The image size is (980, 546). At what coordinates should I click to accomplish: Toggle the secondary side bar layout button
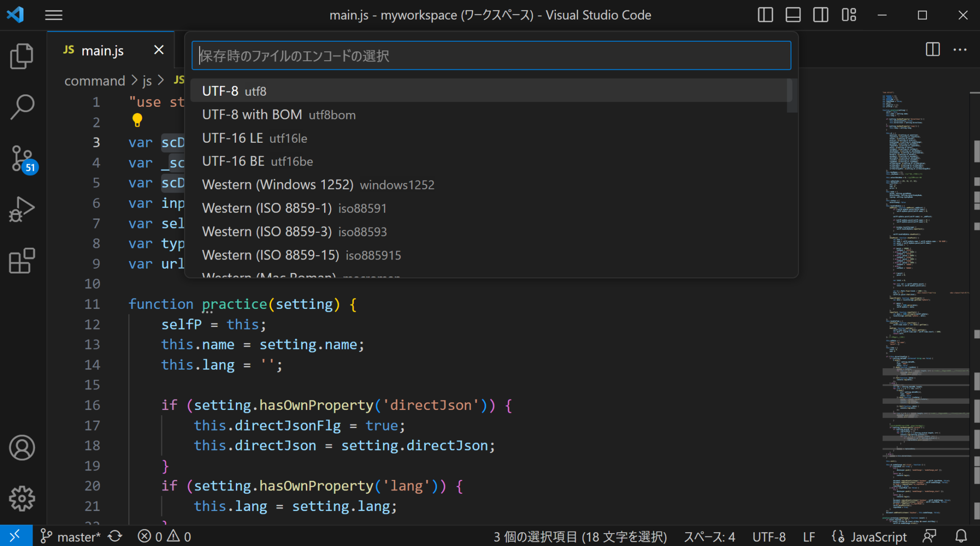click(821, 15)
